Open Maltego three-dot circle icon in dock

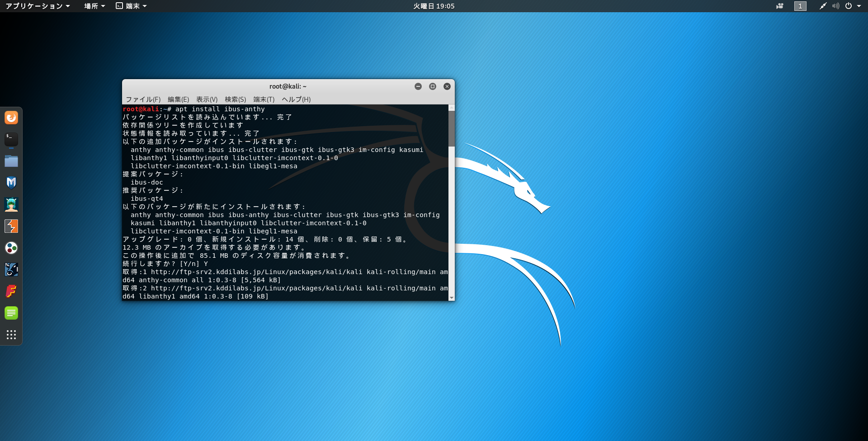point(11,248)
